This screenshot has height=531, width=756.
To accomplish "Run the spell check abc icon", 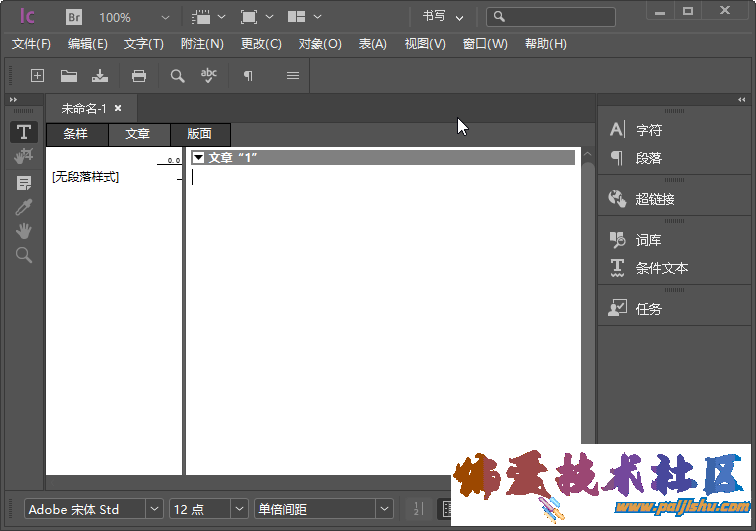I will pyautogui.click(x=209, y=76).
